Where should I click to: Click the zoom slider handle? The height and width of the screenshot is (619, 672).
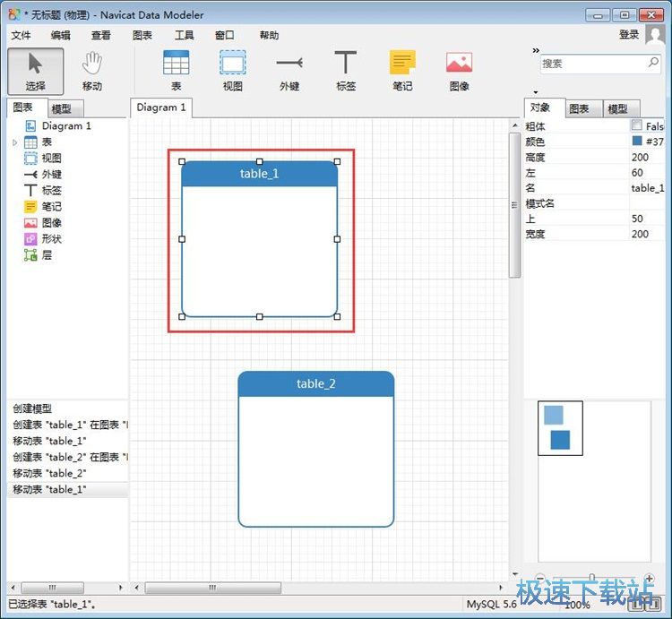[591, 577]
